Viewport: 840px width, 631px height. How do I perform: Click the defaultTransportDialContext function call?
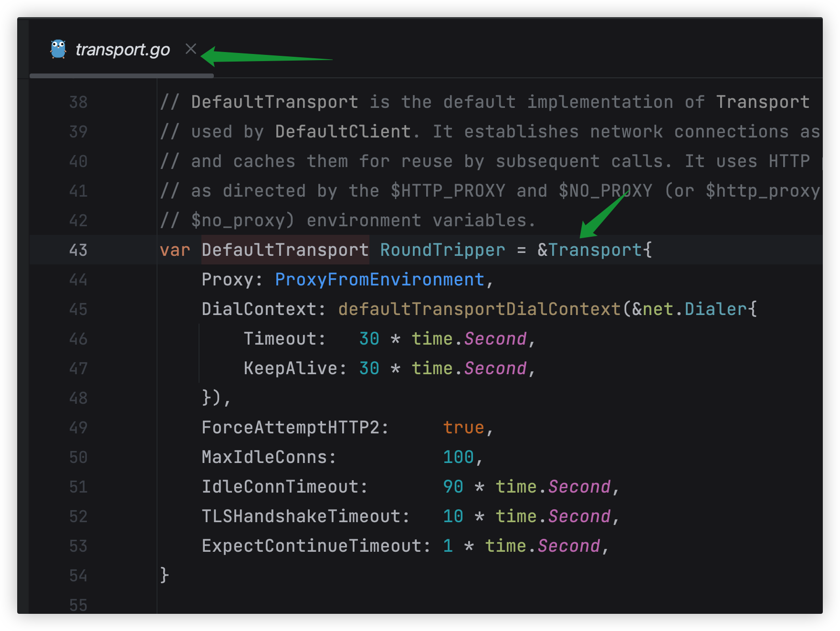[x=479, y=309]
